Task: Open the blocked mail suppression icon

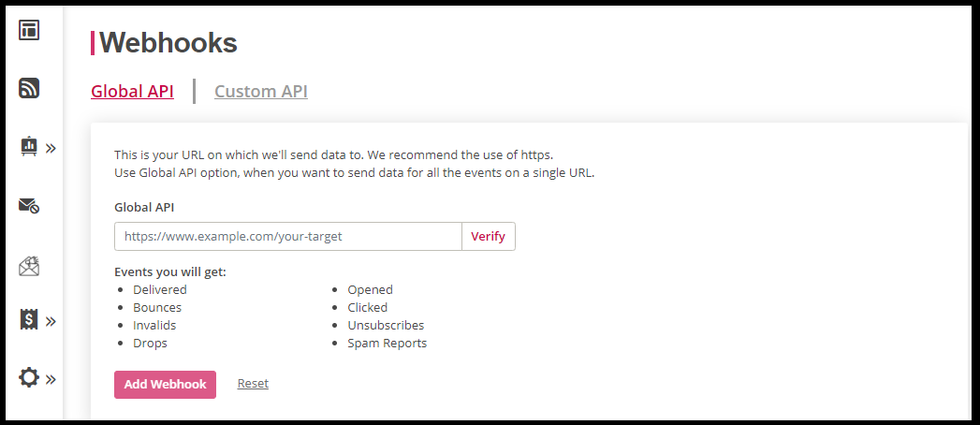Action: [29, 206]
